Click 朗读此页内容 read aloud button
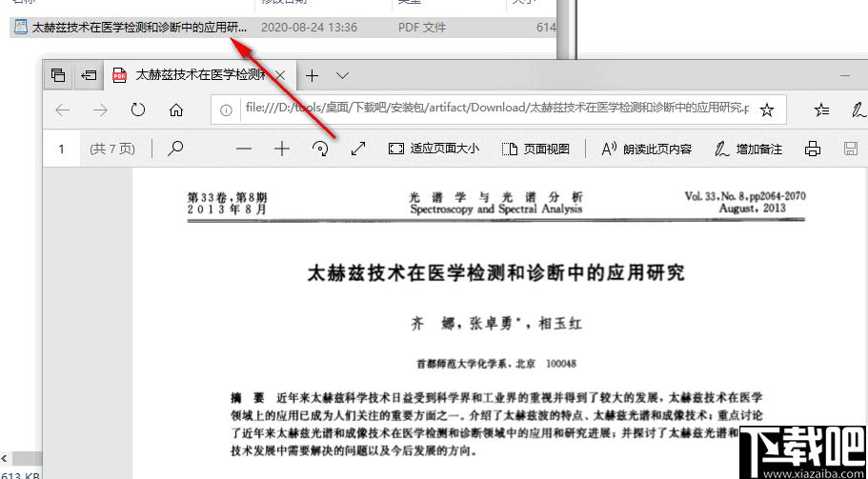The height and width of the screenshot is (479, 868). (647, 149)
